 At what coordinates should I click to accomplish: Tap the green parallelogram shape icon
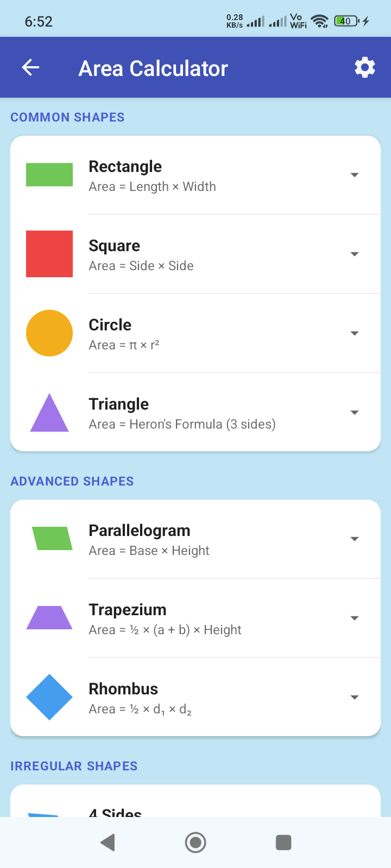tap(52, 539)
